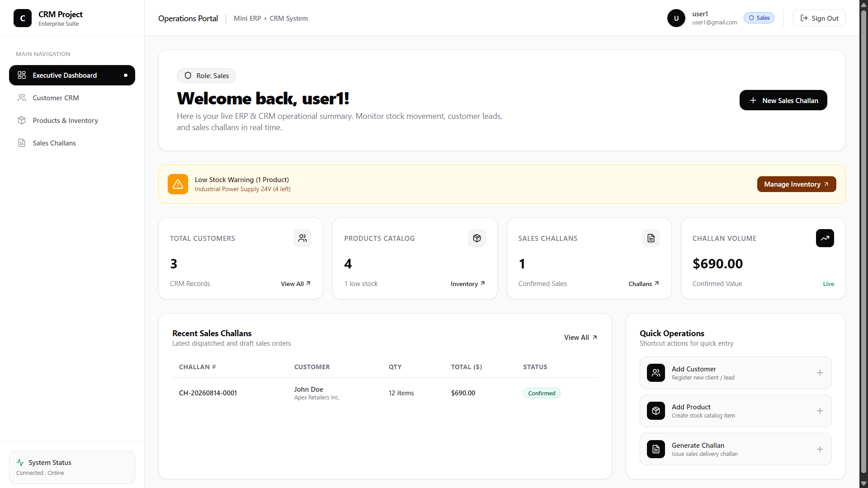This screenshot has height=488, width=868.
Task: Click the Products Catalog box icon
Action: point(477,238)
